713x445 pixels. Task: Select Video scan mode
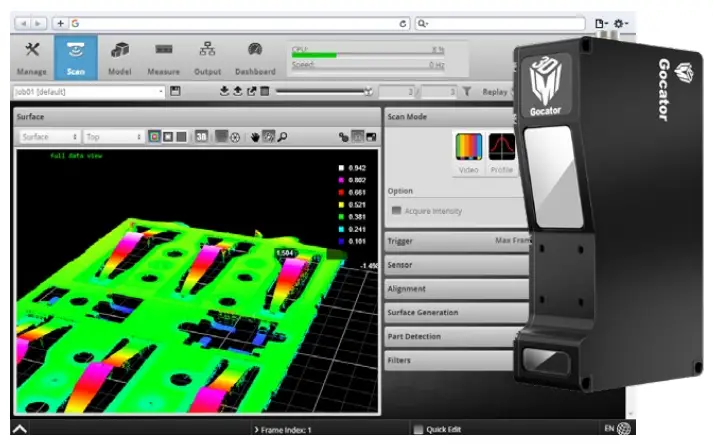point(468,154)
